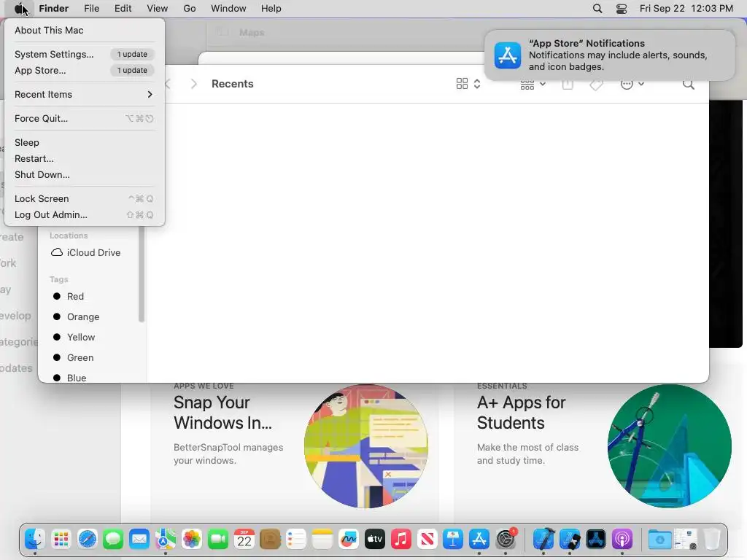Launch Freeform from the Dock
Image resolution: width=747 pixels, height=560 pixels.
click(x=349, y=539)
